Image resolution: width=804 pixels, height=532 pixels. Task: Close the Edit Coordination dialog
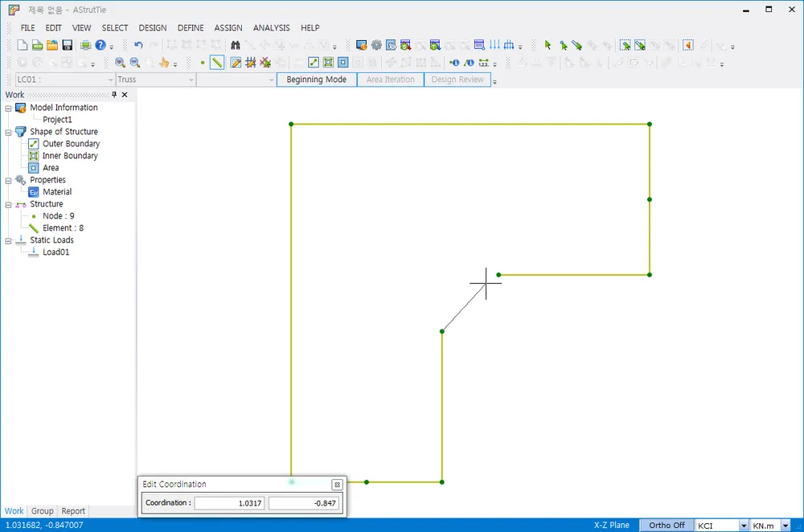pyautogui.click(x=337, y=485)
